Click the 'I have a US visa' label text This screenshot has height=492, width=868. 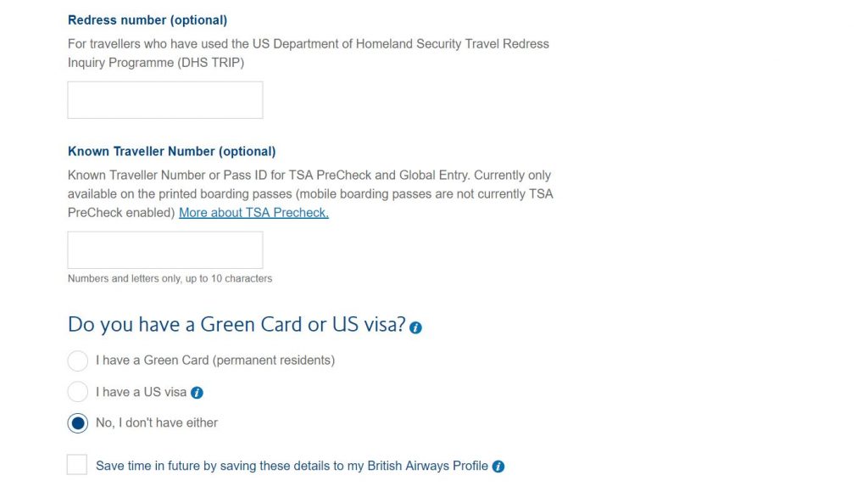(141, 392)
